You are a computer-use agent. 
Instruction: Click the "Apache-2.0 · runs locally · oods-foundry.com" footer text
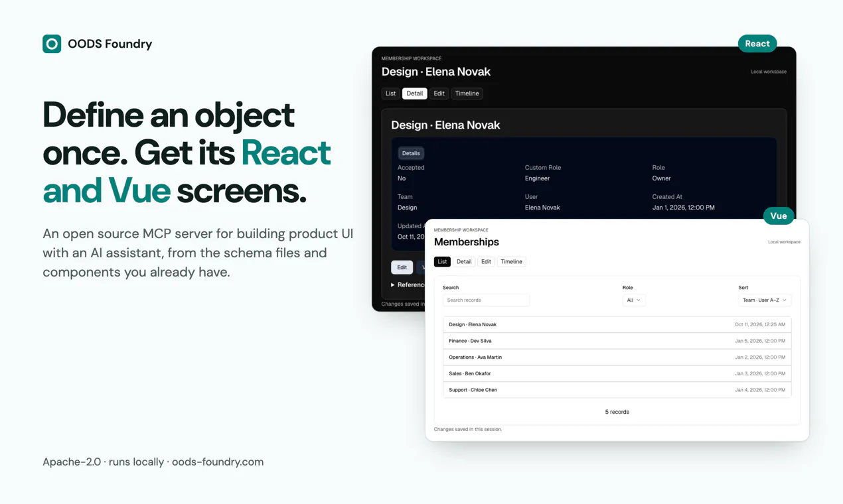[x=153, y=462]
